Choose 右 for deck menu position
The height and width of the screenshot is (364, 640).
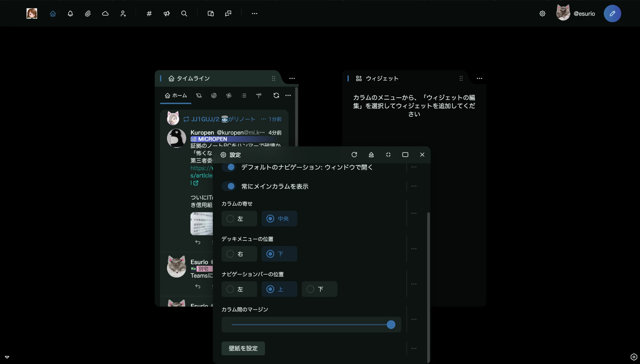pos(239,254)
